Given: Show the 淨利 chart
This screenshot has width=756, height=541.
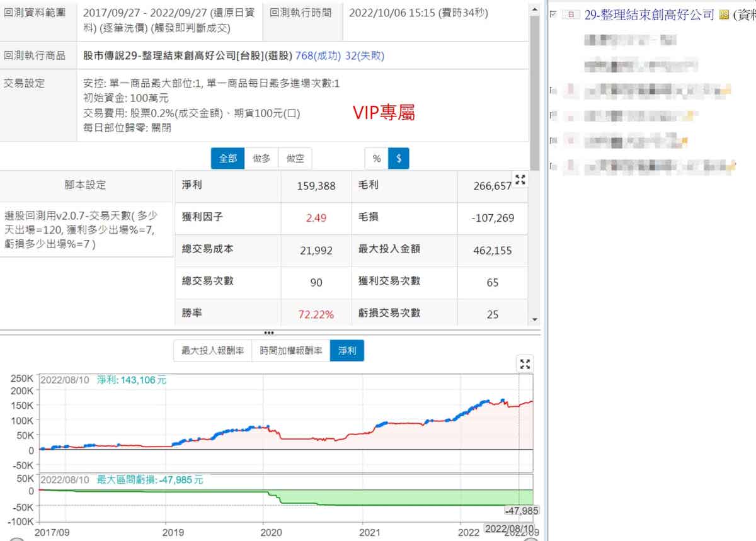Looking at the screenshot, I should click(x=346, y=351).
